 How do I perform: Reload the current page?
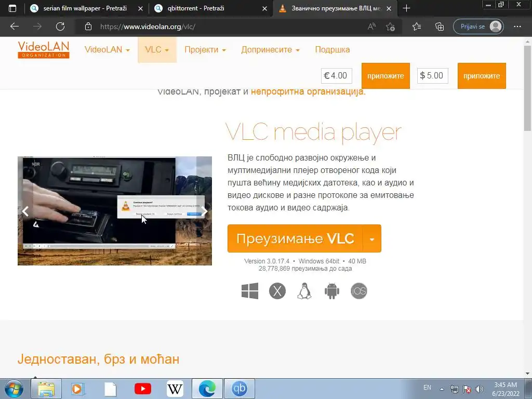click(x=60, y=26)
